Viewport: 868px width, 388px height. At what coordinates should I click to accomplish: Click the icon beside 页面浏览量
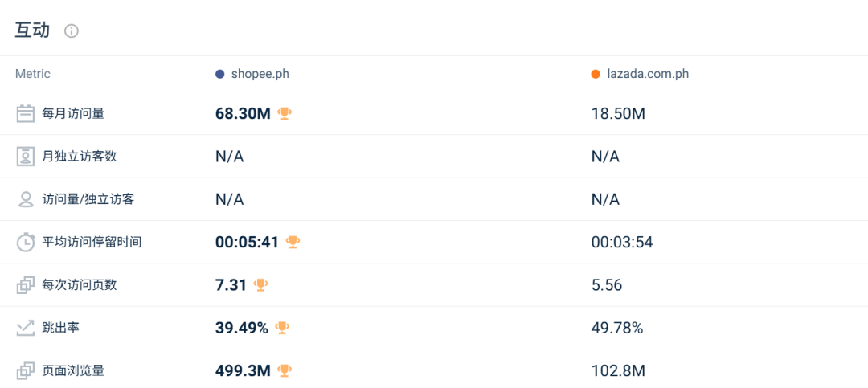(x=26, y=370)
